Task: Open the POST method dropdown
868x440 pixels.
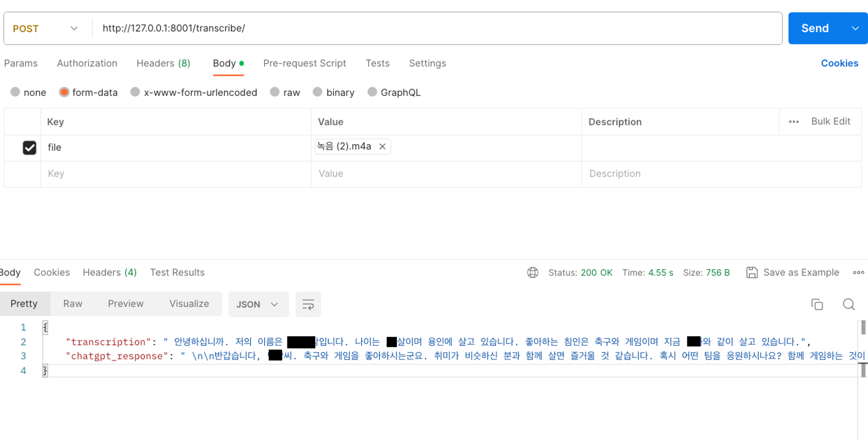Action: pos(46,29)
